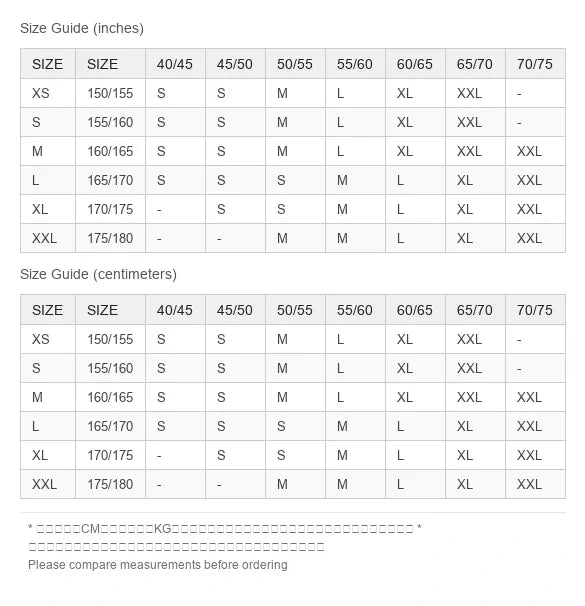Select the 40/45 column header in inches table
This screenshot has width=585, height=606.
tap(175, 64)
